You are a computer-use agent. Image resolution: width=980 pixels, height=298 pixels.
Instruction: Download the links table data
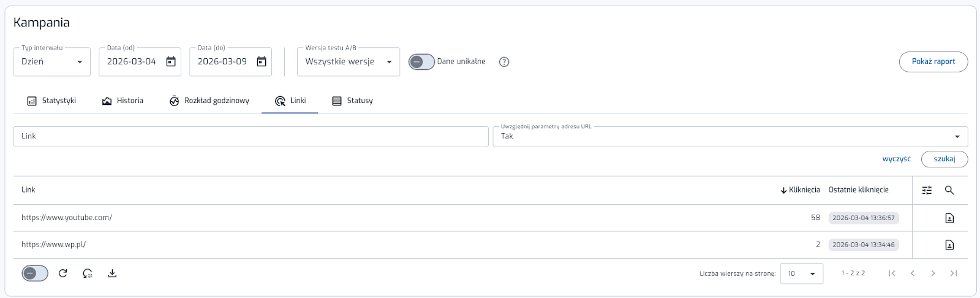pos(112,273)
